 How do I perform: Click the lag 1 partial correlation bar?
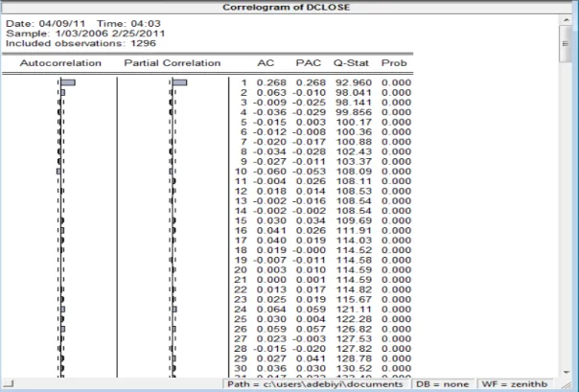click(x=180, y=82)
